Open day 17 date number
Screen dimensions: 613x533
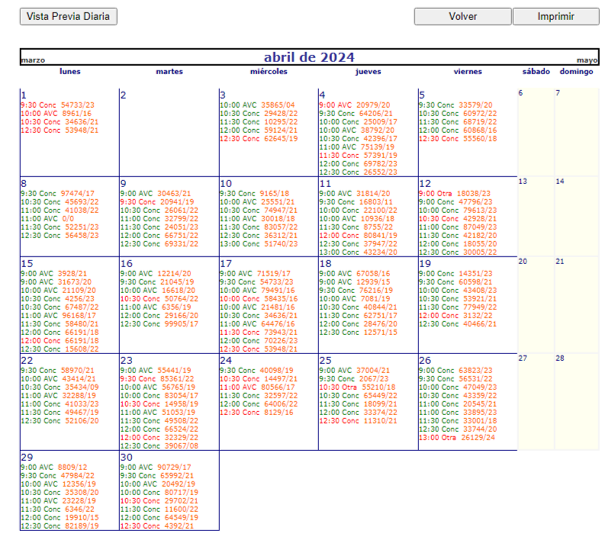(225, 263)
